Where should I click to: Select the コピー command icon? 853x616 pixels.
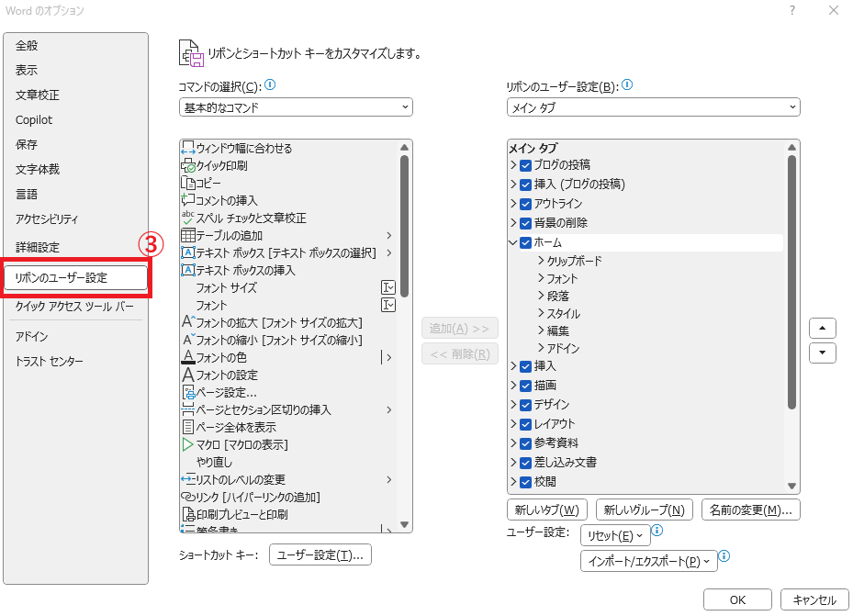pyautogui.click(x=187, y=184)
